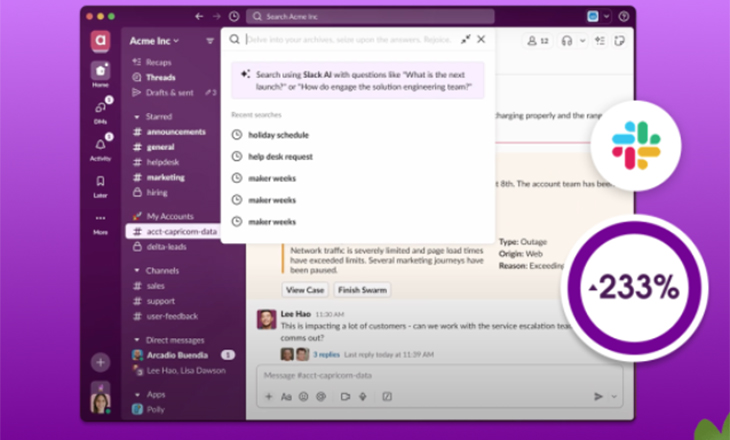The image size is (730, 440).
Task: Open send options dropdown
Action: (x=614, y=397)
